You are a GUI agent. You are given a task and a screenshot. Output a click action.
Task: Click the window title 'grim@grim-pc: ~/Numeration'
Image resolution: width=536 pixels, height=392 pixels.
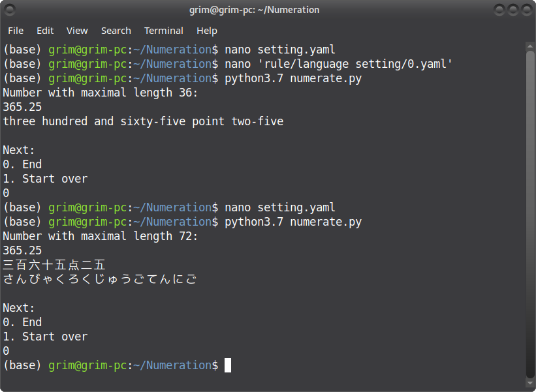(255, 10)
